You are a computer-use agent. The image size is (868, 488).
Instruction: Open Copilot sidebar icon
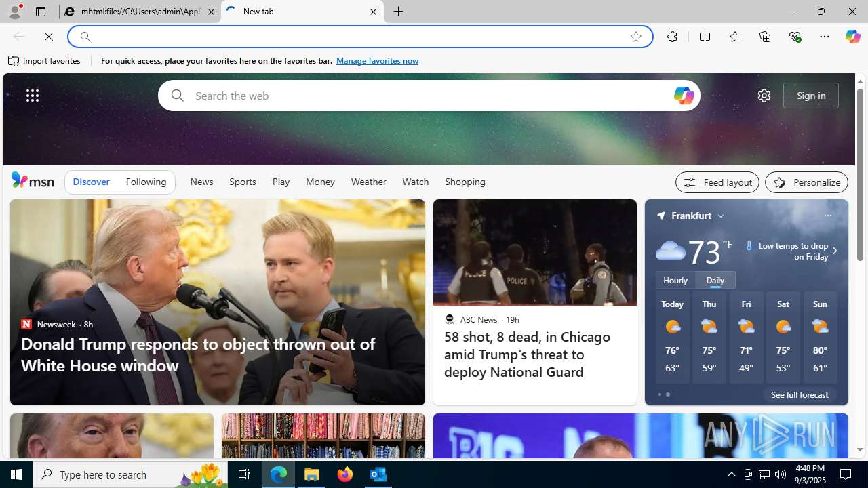coord(852,37)
